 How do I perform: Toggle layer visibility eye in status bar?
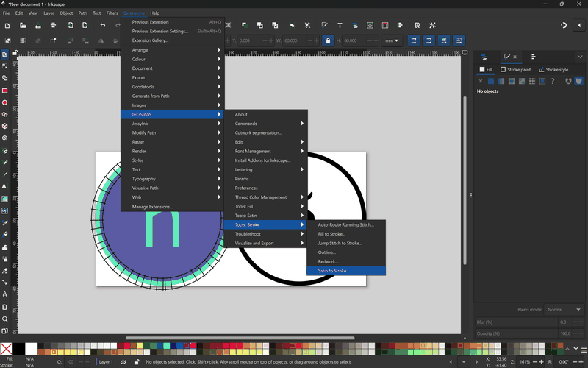point(123,362)
